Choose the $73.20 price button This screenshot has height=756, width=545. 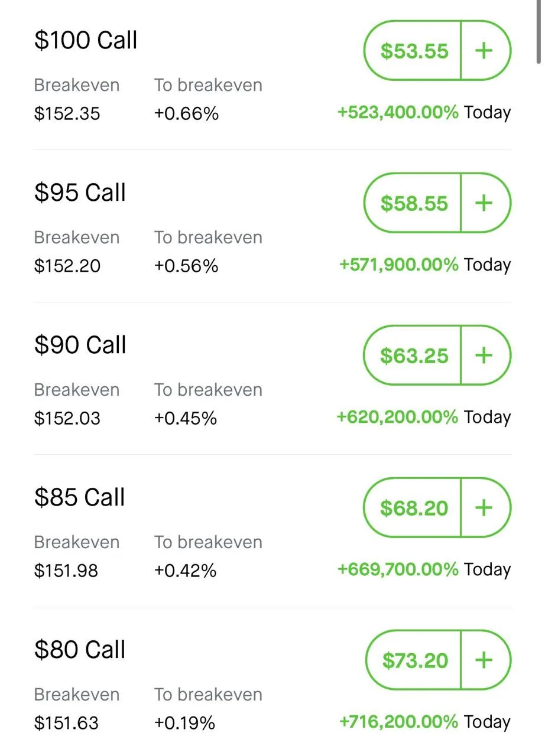coord(414,660)
